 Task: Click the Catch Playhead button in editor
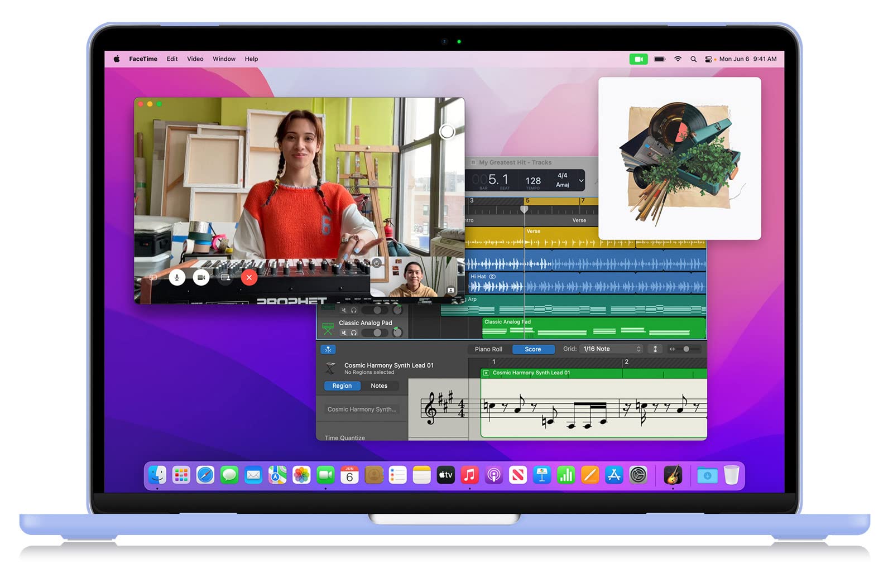click(x=328, y=349)
